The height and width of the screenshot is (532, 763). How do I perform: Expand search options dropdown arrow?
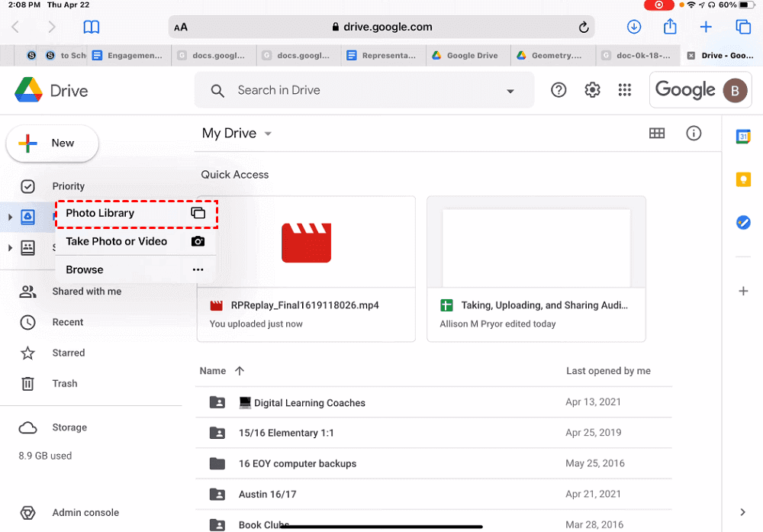(510, 92)
